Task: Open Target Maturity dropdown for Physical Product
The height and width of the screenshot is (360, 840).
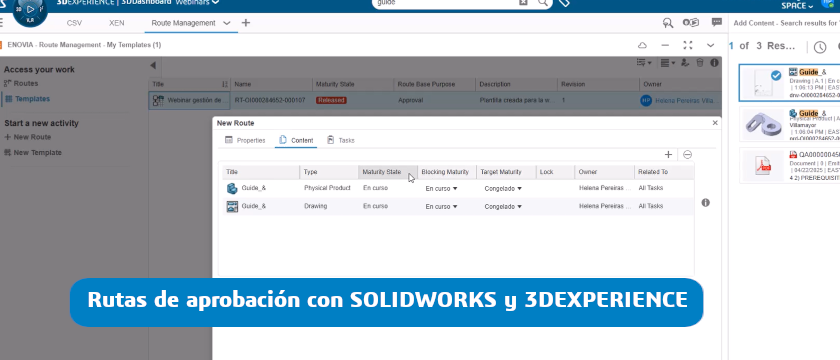Action: pos(503,189)
